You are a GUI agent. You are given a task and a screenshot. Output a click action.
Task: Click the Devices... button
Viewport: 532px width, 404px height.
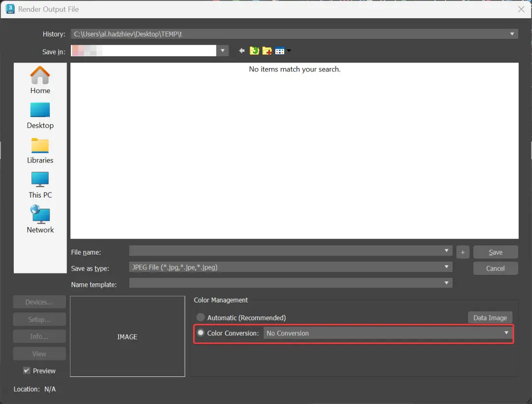pyautogui.click(x=39, y=302)
